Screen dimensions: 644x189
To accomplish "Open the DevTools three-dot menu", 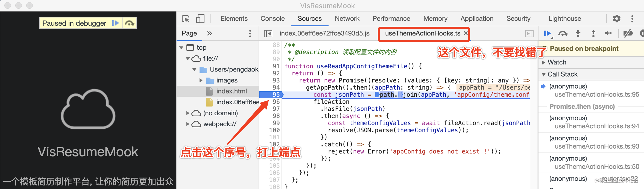I will 632,19.
